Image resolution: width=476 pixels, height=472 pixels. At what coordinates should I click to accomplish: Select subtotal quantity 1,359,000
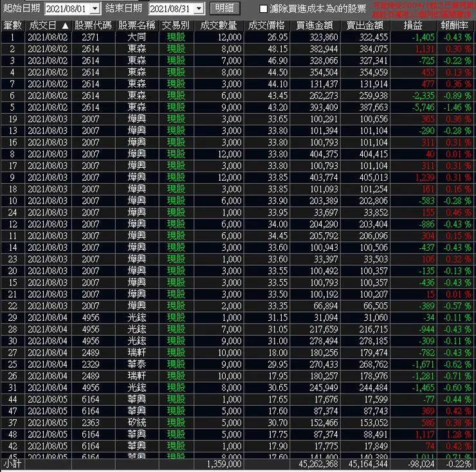tap(224, 464)
